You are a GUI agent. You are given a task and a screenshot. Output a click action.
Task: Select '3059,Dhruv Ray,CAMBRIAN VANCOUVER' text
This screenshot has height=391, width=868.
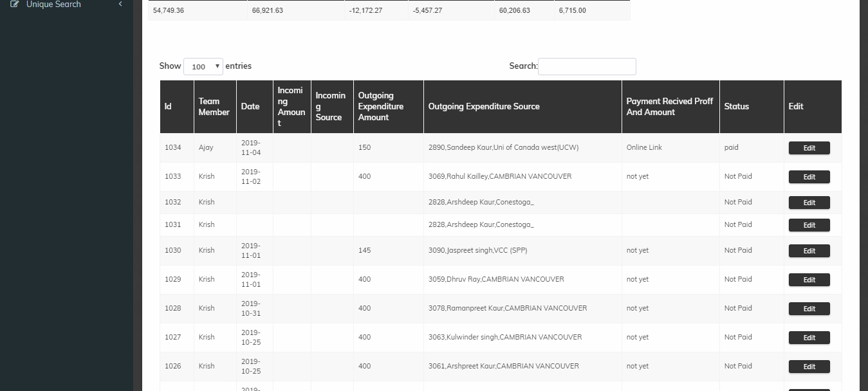496,279
